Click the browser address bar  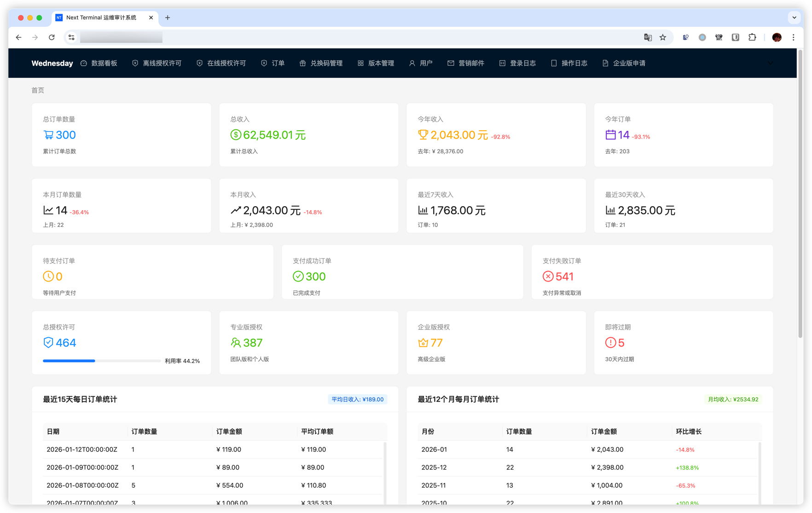[322, 37]
